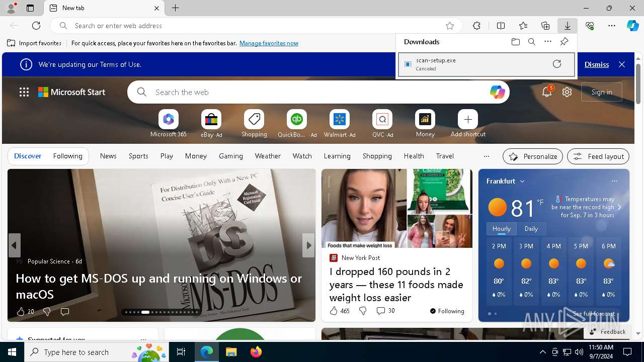Open Copilot icon in web search box
644x362 pixels.
point(497,92)
